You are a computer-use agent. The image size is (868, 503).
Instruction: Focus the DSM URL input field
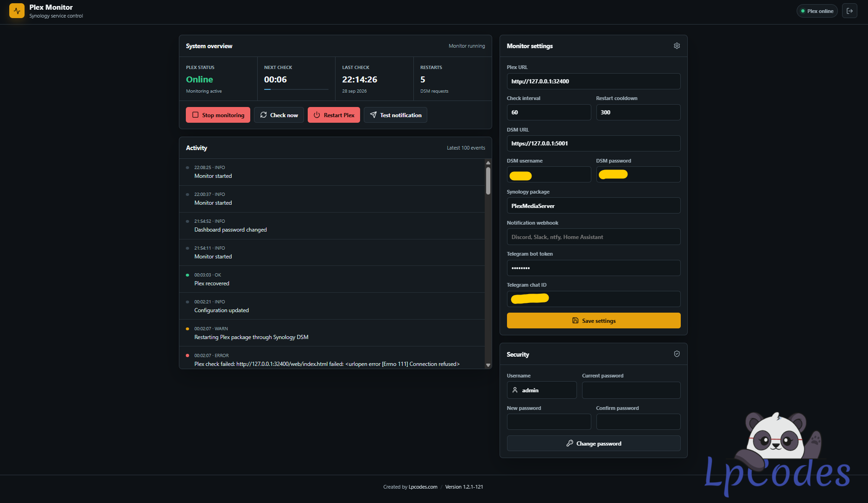click(594, 143)
